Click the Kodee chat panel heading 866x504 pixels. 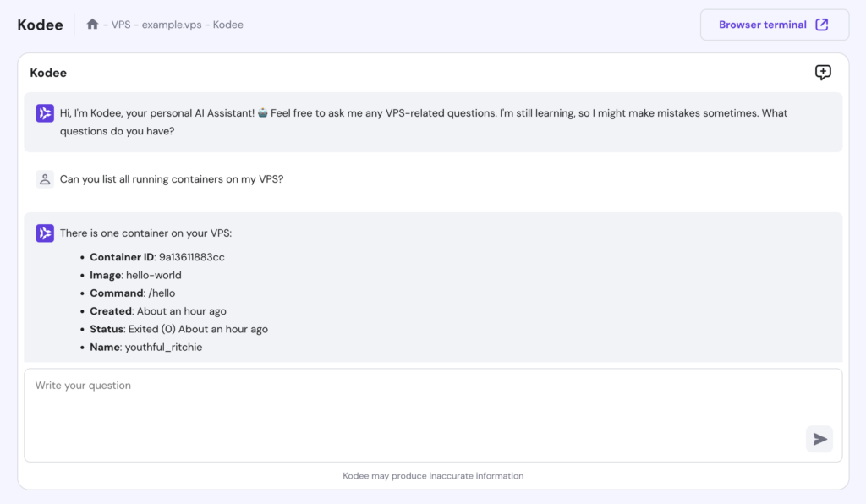[x=48, y=73]
